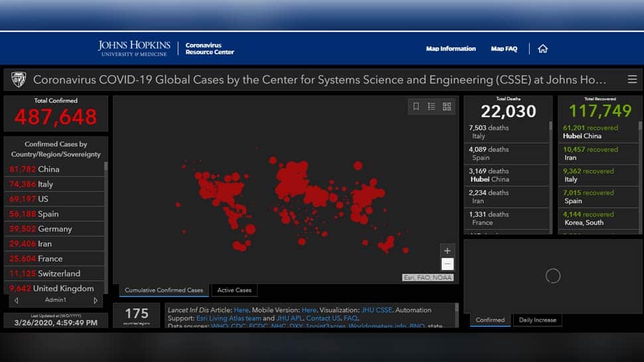Click the Contact US link
Viewport: 644px width, 362px height.
tap(323, 318)
